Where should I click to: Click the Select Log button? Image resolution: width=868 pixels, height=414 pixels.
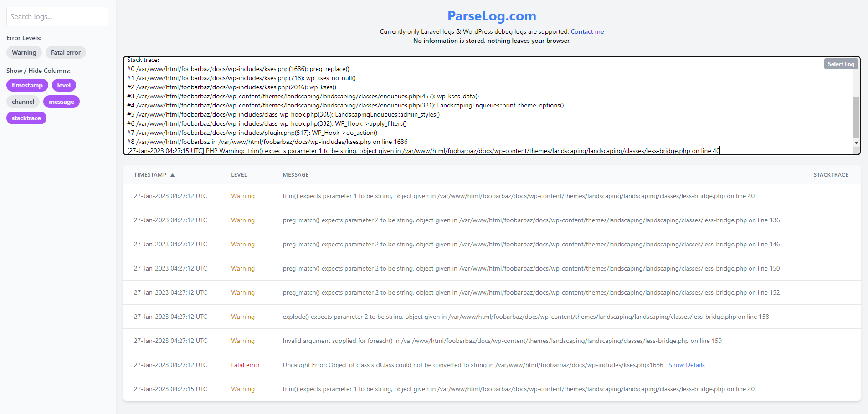tap(841, 64)
